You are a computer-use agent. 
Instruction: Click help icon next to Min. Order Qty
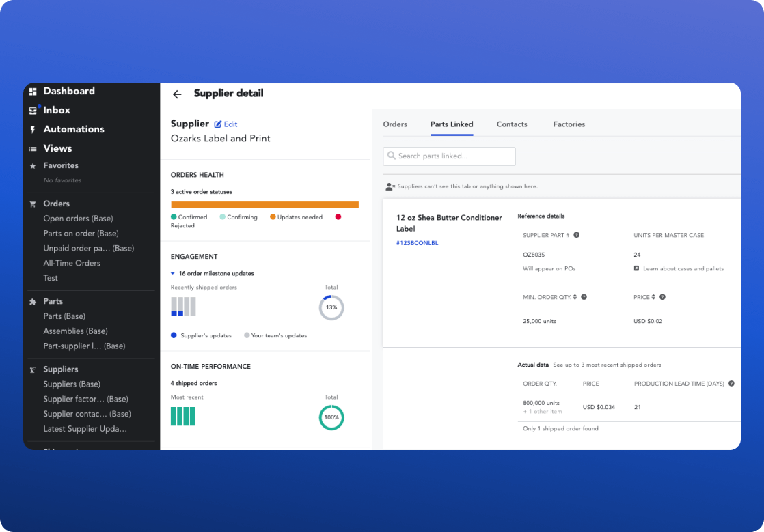coord(584,297)
